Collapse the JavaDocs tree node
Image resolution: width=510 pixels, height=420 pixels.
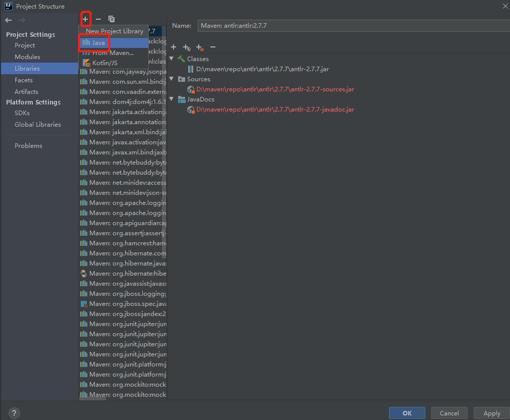[x=172, y=99]
